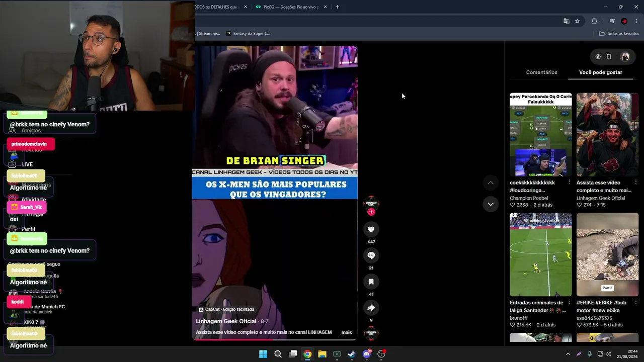Screen dimensions: 644x362
Task: Open Linhagem Geek avatar above follow button
Action: (371, 203)
